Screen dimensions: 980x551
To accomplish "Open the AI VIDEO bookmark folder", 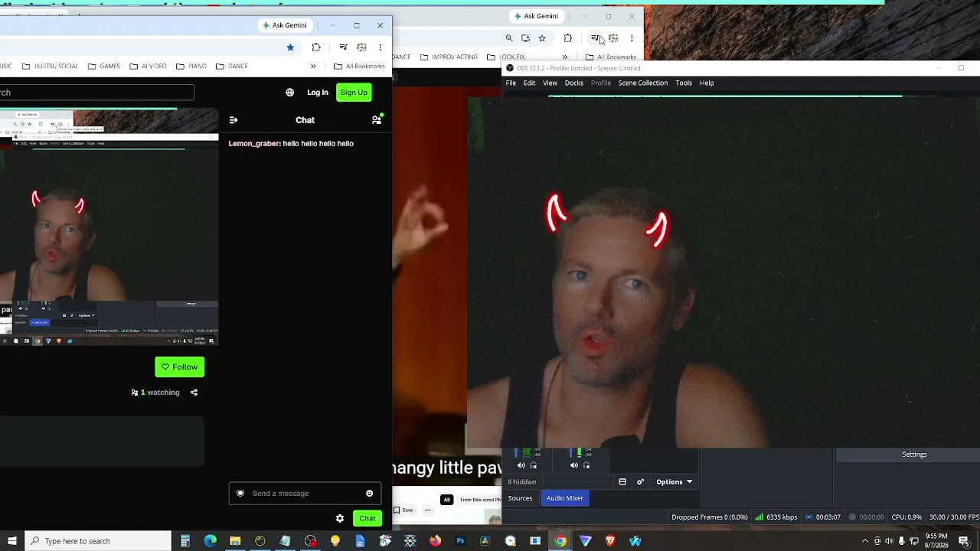I will [149, 67].
